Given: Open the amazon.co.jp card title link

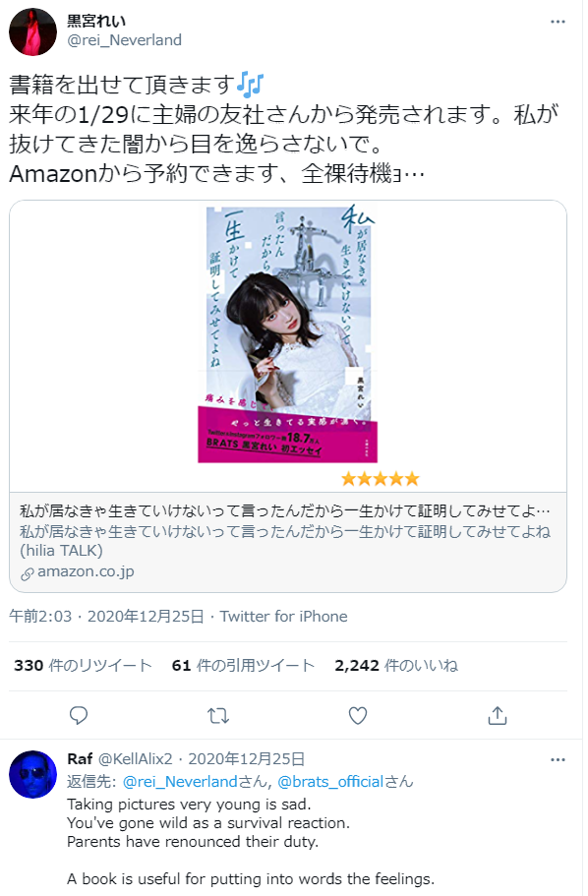Looking at the screenshot, I should click(285, 510).
